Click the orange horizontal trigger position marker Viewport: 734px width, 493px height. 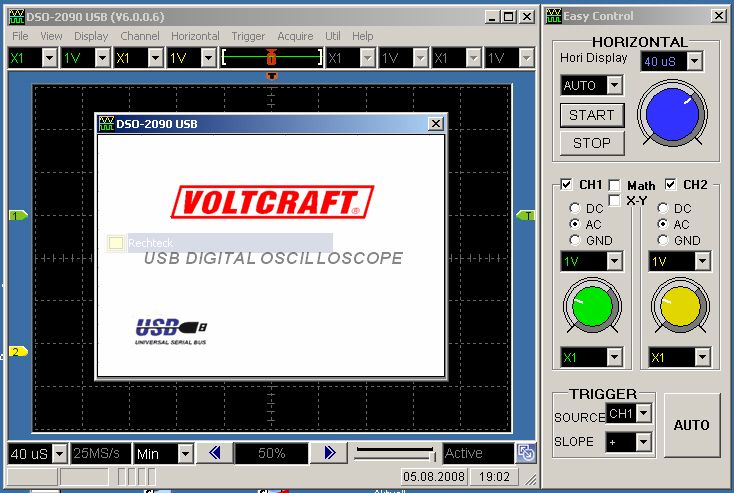(272, 75)
